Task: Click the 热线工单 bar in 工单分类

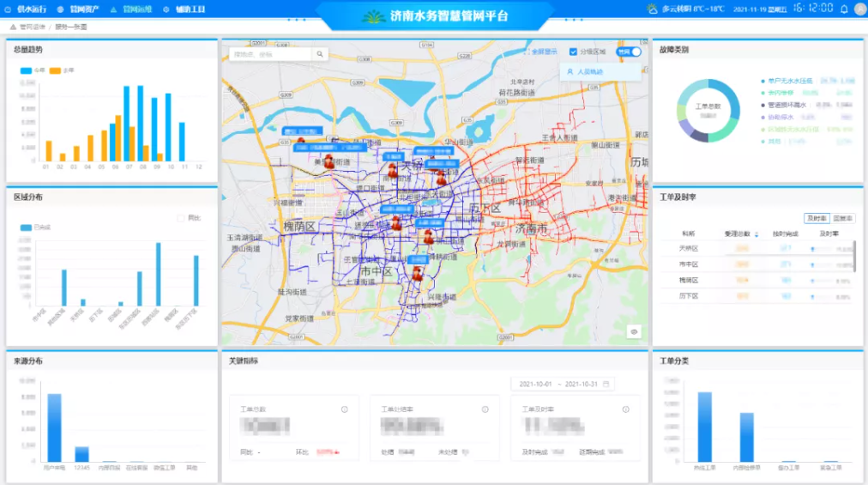Action: (x=705, y=427)
